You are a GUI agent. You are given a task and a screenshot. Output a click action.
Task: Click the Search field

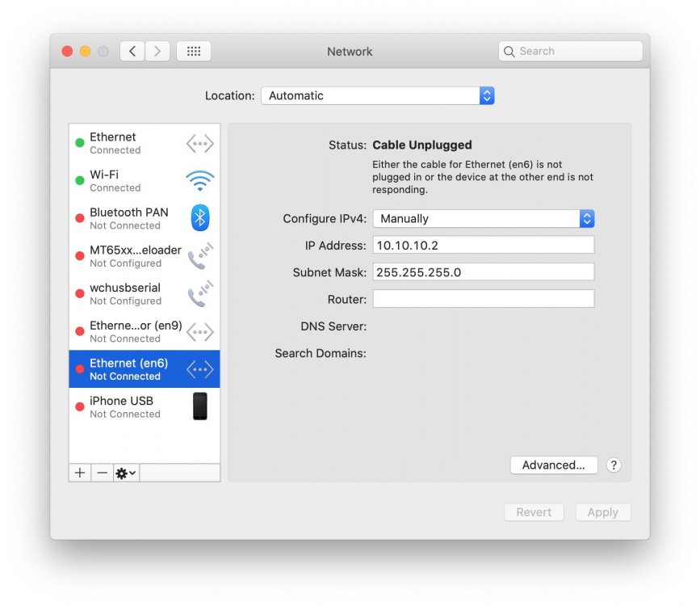571,51
